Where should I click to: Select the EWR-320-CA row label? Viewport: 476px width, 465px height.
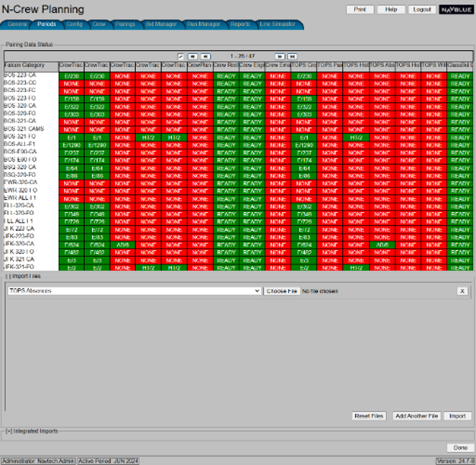pyautogui.click(x=21, y=182)
